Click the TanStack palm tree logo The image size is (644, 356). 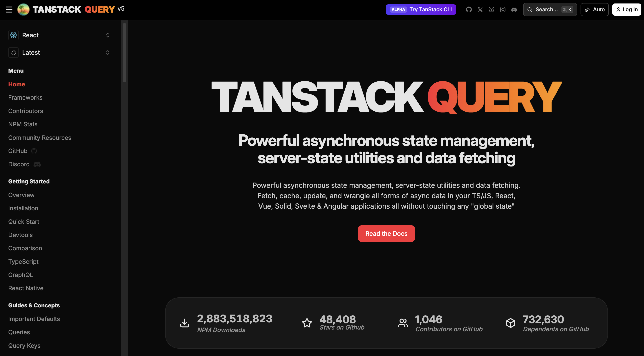pos(23,9)
